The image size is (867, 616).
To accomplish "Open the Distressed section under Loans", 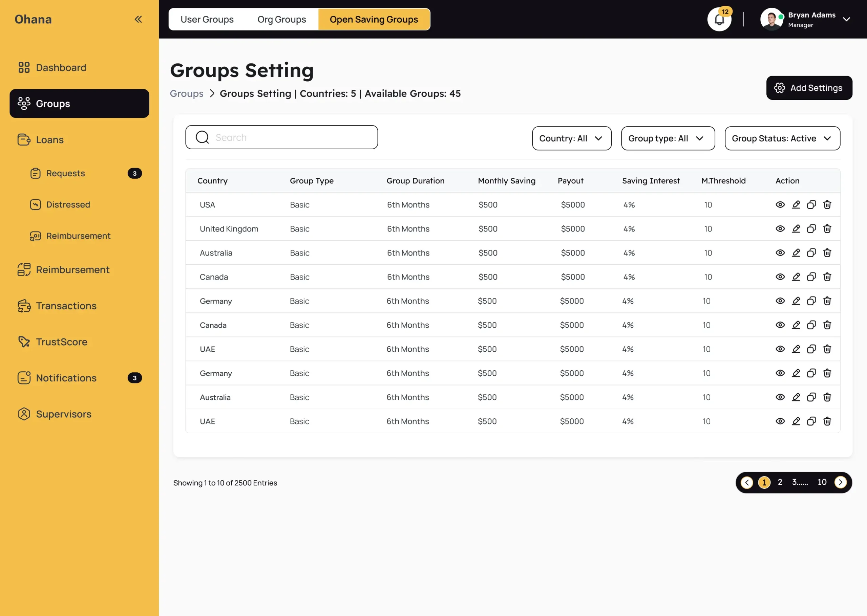I will [x=68, y=204].
